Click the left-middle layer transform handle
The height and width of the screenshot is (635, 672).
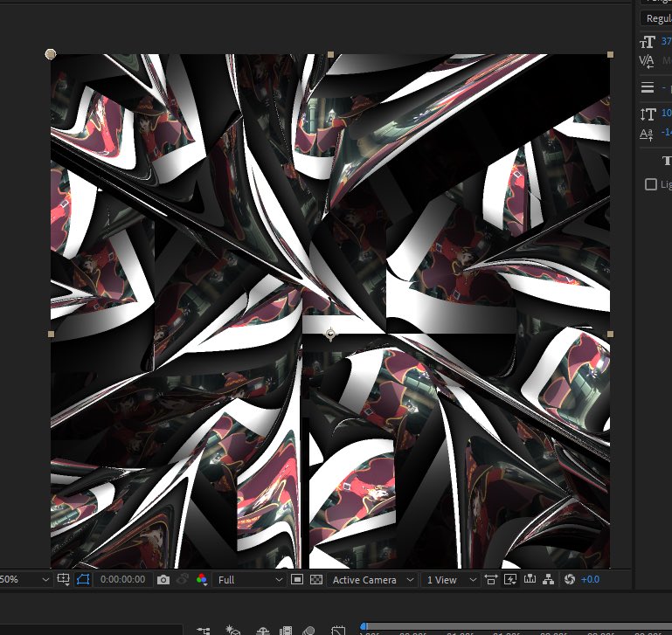51,334
